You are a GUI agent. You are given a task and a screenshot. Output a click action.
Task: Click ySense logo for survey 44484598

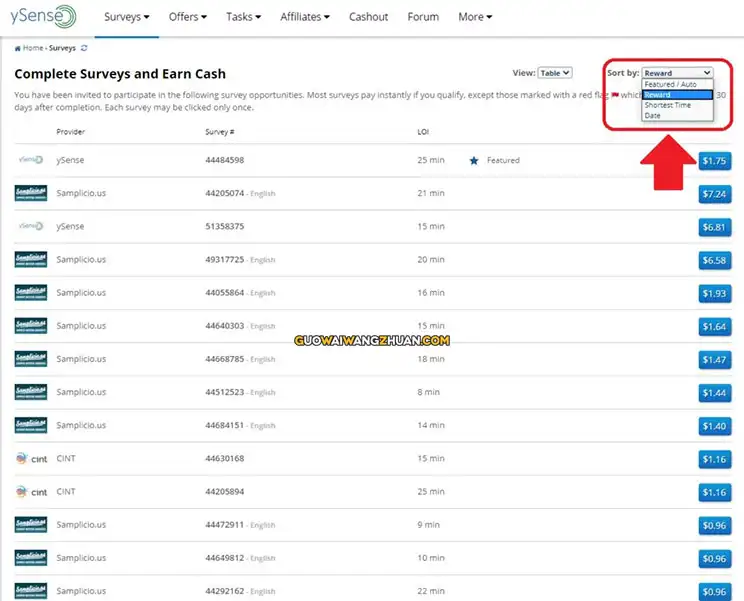pyautogui.click(x=31, y=160)
